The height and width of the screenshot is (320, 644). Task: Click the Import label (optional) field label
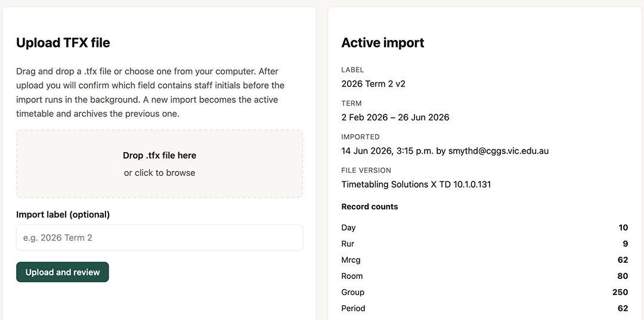click(x=63, y=215)
